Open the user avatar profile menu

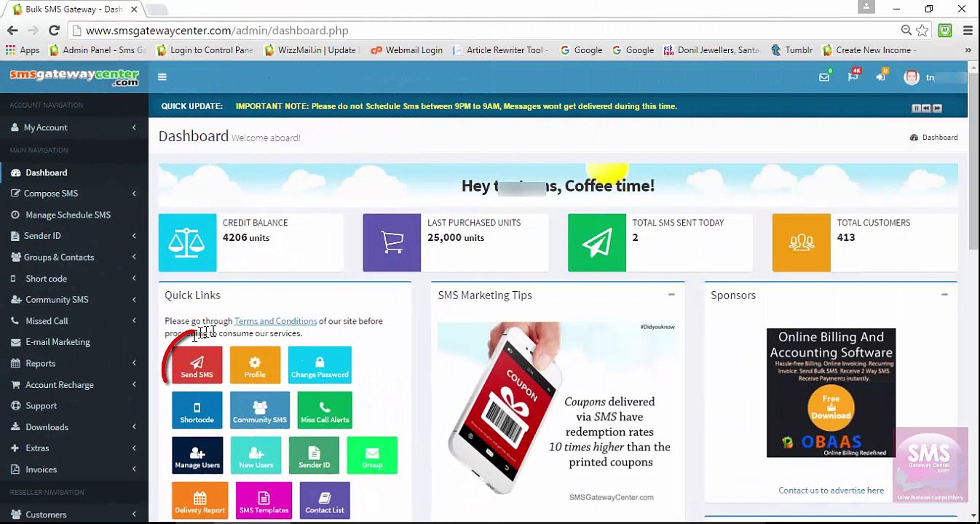click(x=912, y=77)
